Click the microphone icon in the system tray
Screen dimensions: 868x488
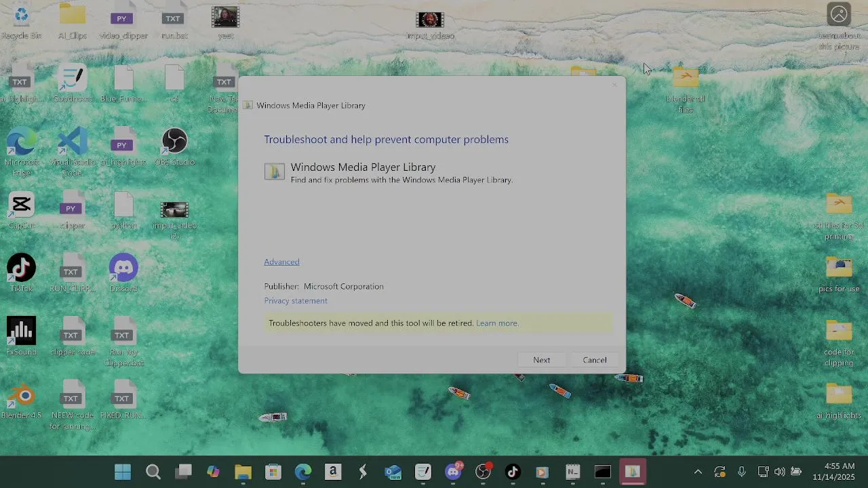tap(742, 472)
